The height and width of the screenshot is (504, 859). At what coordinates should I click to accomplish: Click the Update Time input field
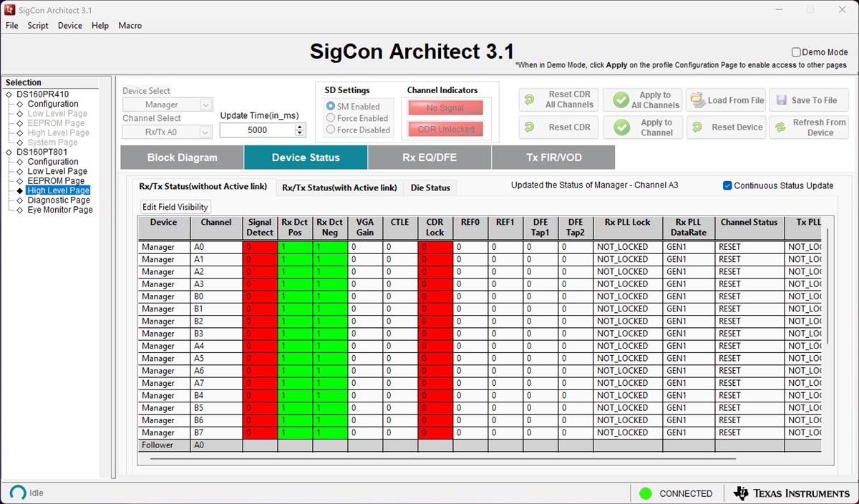pos(258,130)
